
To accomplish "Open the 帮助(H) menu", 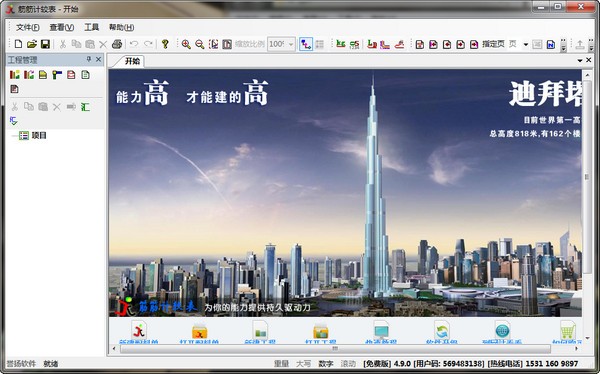I will pos(121,27).
